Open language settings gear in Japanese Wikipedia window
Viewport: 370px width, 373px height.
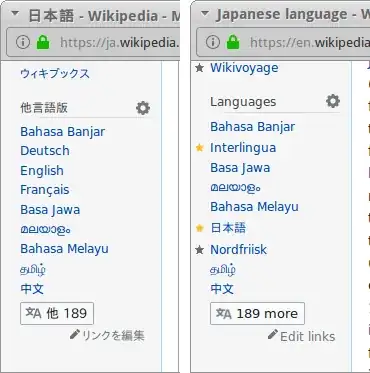tap(143, 108)
